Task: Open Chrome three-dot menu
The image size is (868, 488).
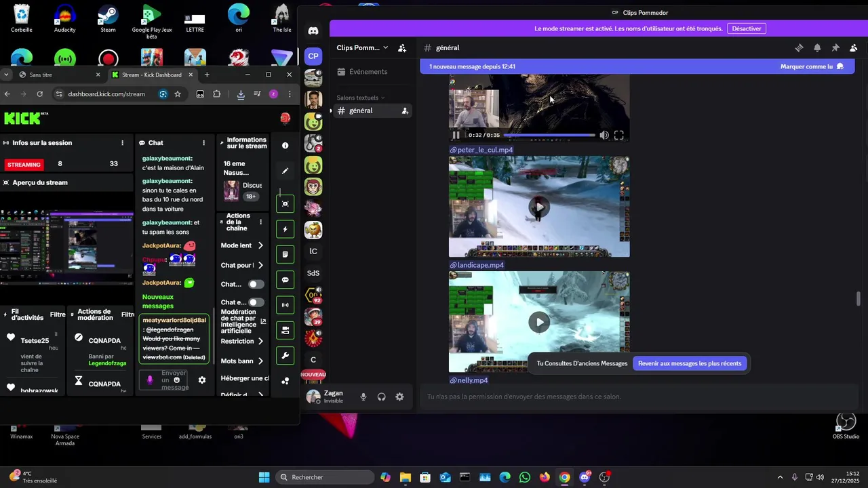Action: (x=290, y=94)
